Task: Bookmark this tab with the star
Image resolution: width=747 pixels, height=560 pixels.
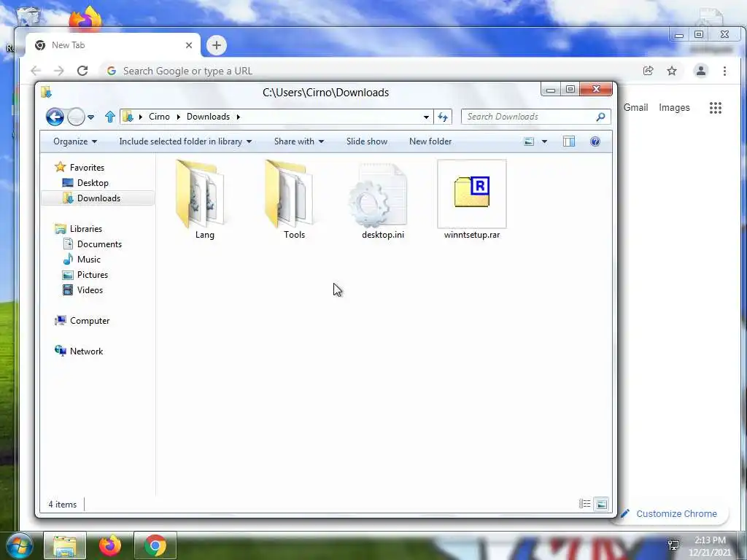Action: click(672, 71)
